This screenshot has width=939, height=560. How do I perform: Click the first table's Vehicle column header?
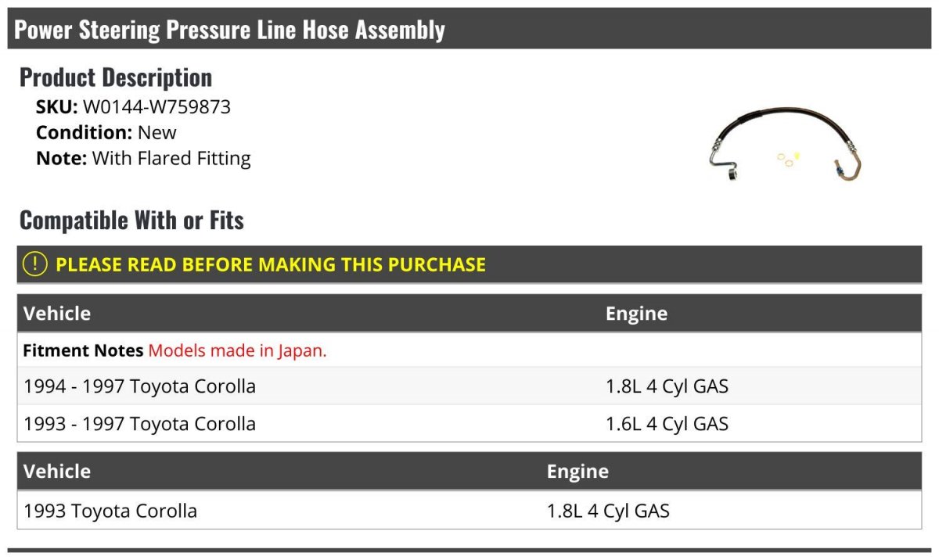pos(57,314)
